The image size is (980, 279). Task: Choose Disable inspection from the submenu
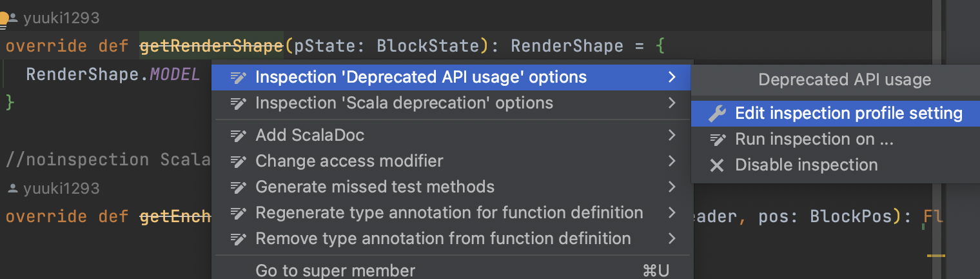click(x=806, y=165)
